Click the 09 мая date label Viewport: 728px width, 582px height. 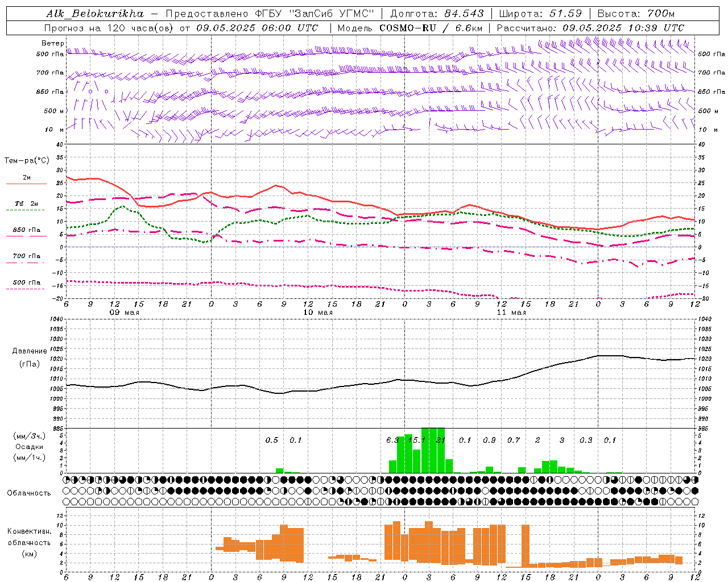click(x=125, y=313)
